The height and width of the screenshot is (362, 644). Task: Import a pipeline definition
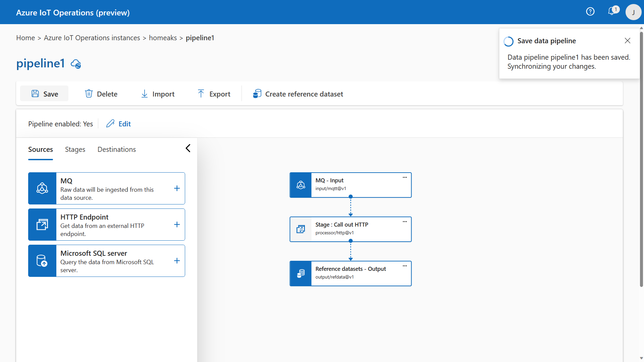pyautogui.click(x=158, y=94)
